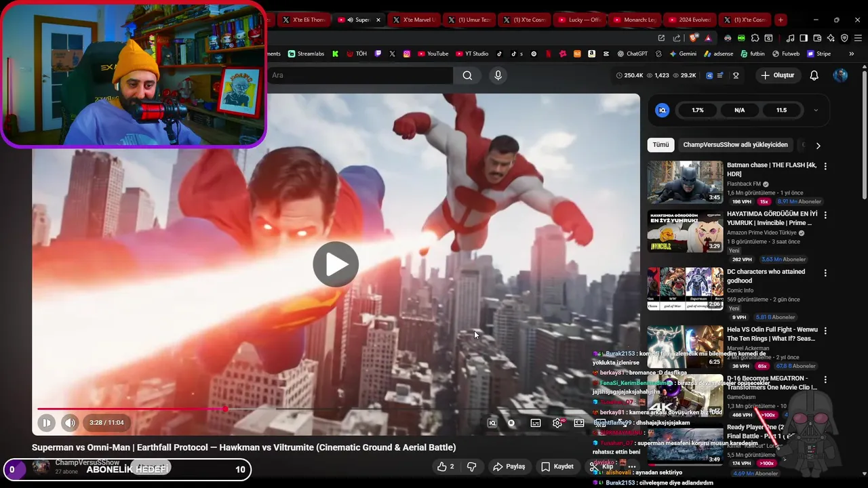Click the vidIQ trophy icon in header
Image resolution: width=868 pixels, height=488 pixels.
click(x=736, y=75)
